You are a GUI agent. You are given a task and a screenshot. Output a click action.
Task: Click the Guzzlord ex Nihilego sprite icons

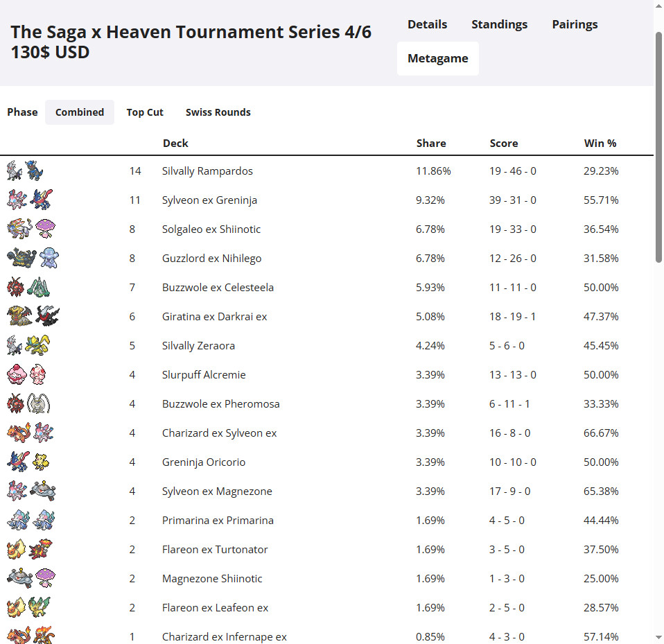[33, 259]
